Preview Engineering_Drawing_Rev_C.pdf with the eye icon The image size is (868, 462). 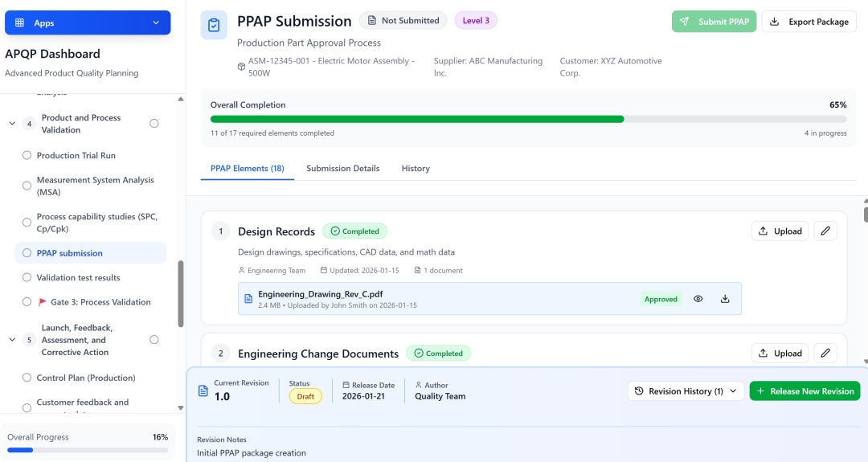[698, 299]
